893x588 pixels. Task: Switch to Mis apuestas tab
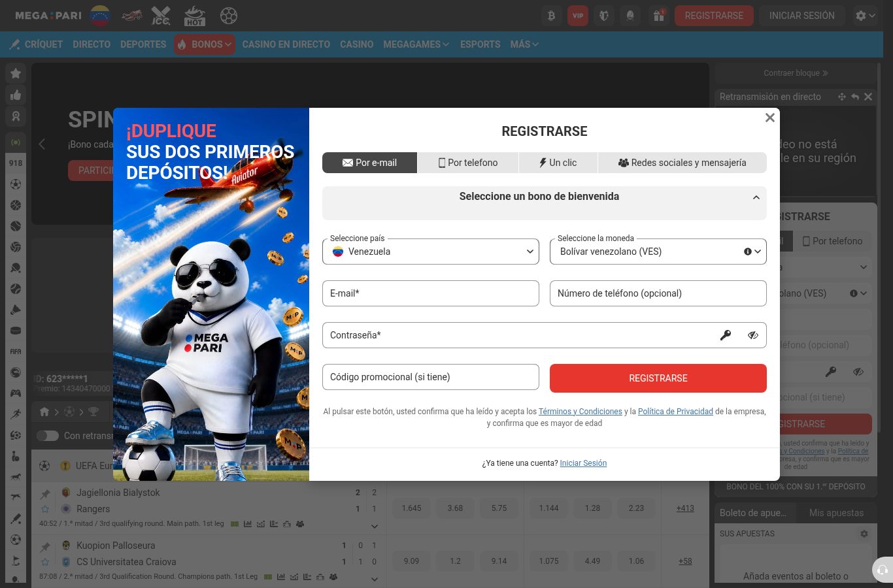pos(836,513)
